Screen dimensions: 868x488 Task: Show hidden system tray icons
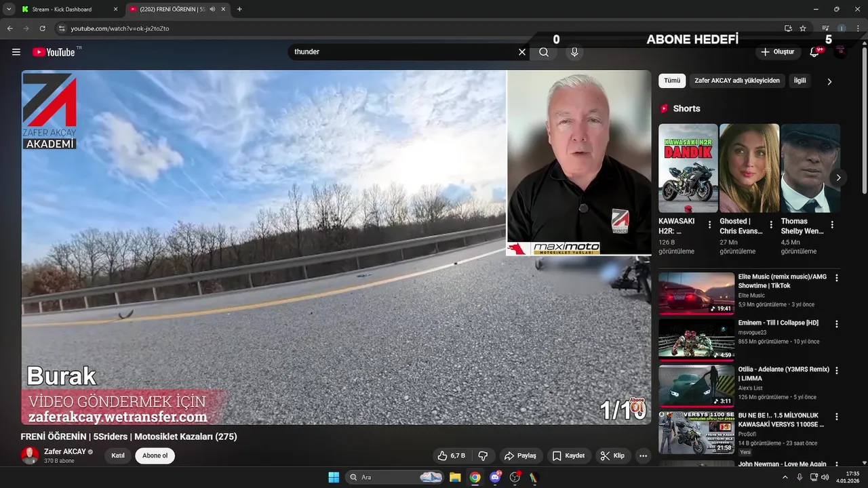click(785, 477)
